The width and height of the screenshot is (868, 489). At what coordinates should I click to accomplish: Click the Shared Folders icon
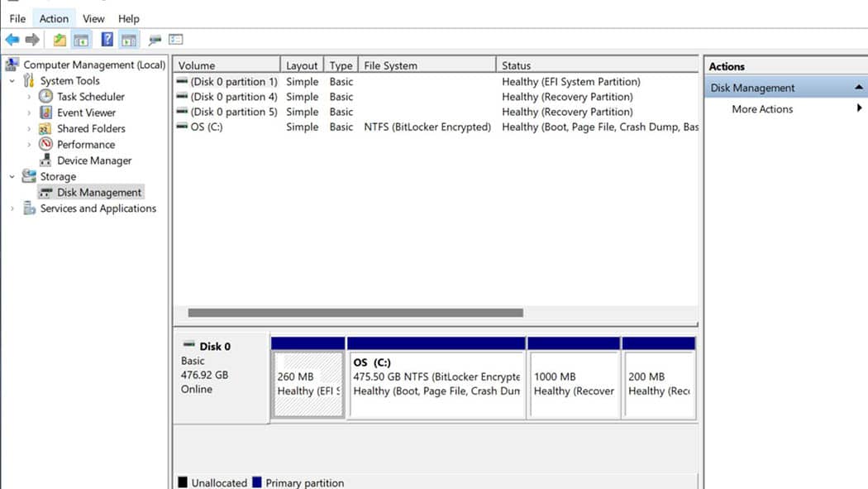click(45, 128)
